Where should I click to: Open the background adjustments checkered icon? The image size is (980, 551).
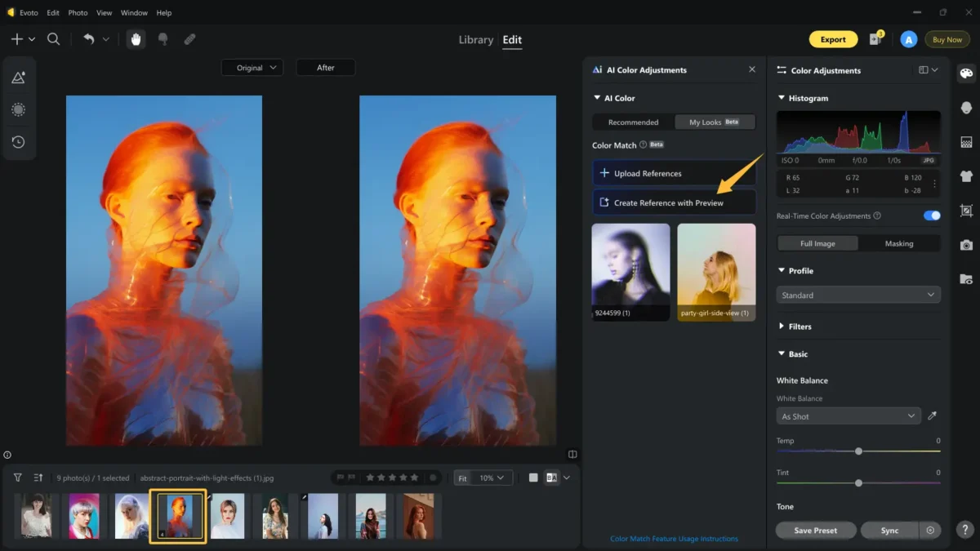tap(966, 142)
